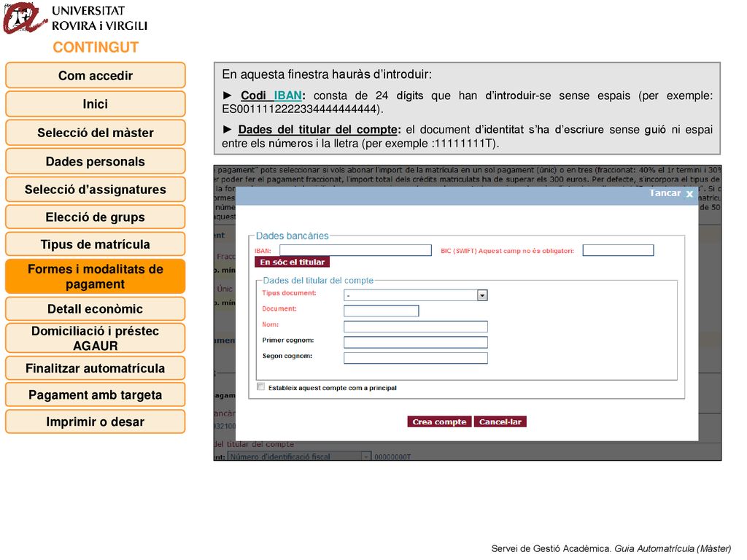Screen dimensions: 747x560
Task: Click the Universitat Rovira i Virgili logo
Action: pyautogui.click(x=75, y=18)
